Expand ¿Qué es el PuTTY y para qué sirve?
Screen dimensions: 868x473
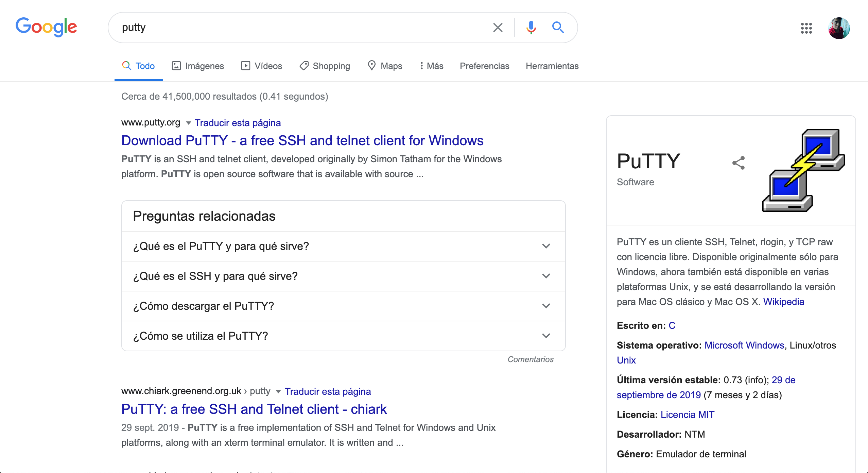tap(343, 246)
